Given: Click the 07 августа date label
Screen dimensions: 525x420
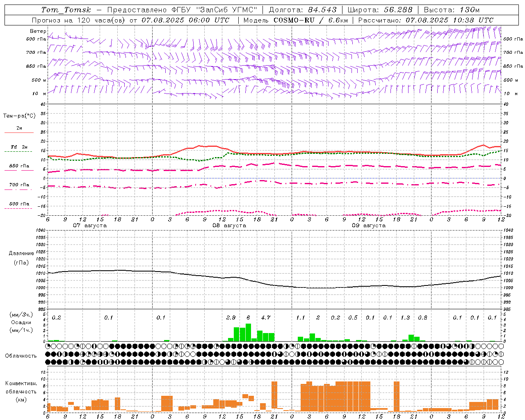Looking at the screenshot, I should [90, 226].
